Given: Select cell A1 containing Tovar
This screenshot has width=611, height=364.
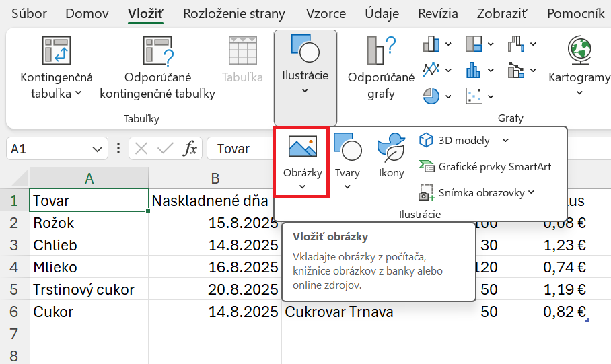Looking at the screenshot, I should pos(89,201).
